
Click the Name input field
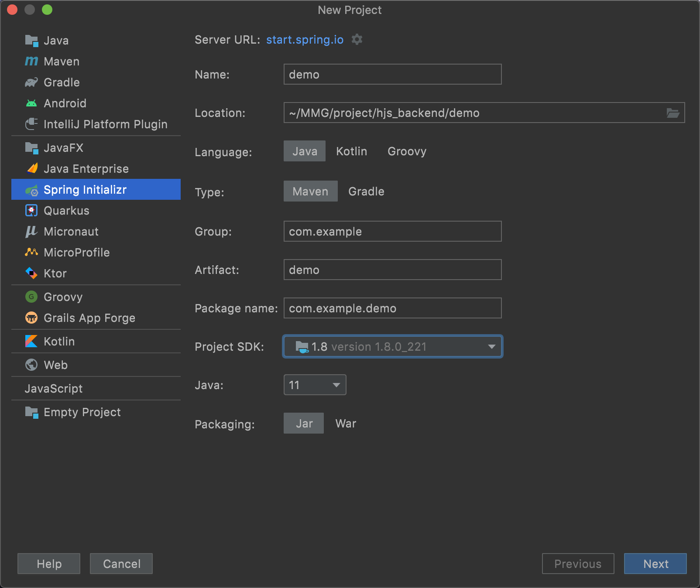coord(393,74)
